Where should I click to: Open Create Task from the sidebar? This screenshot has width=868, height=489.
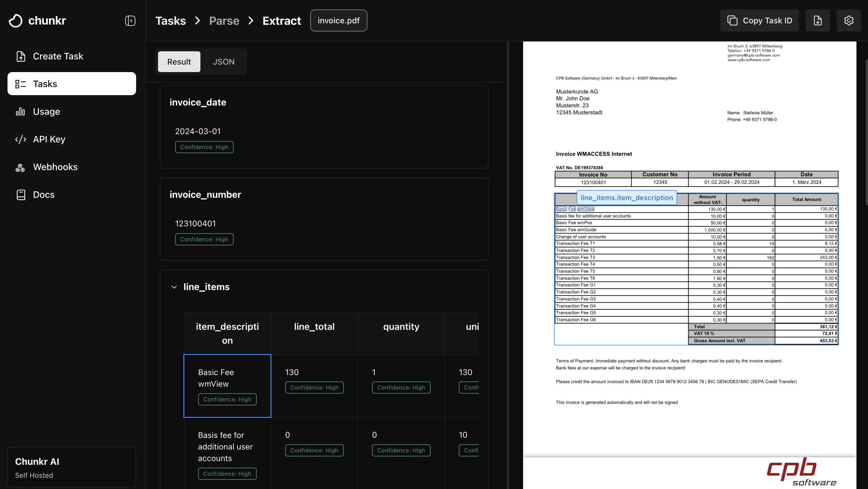click(x=58, y=56)
